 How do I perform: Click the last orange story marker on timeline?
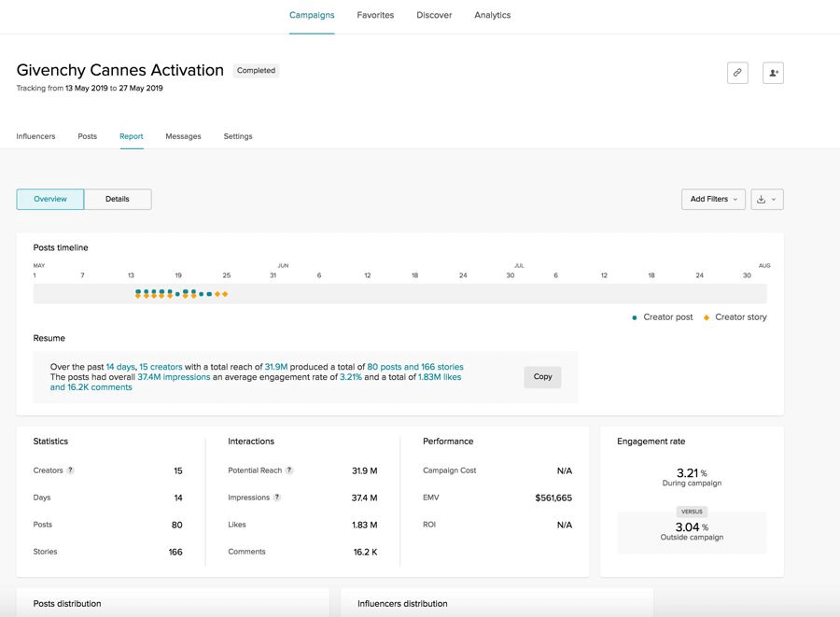225,294
